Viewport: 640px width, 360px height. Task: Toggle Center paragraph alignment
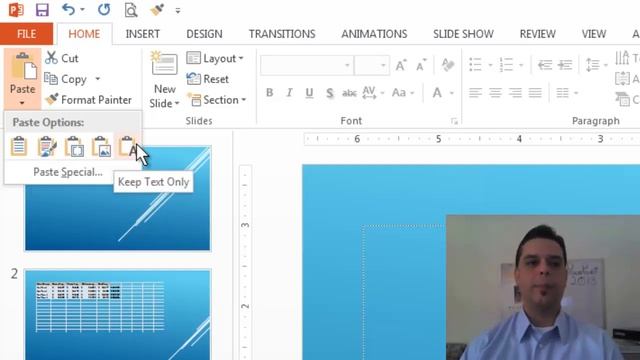click(495, 93)
